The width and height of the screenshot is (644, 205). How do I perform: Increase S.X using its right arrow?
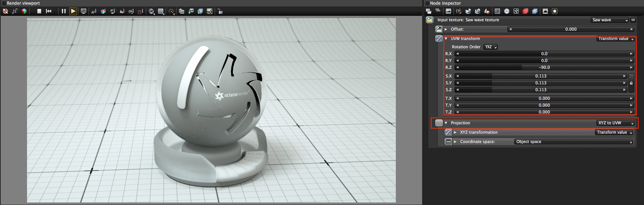[x=625, y=76]
